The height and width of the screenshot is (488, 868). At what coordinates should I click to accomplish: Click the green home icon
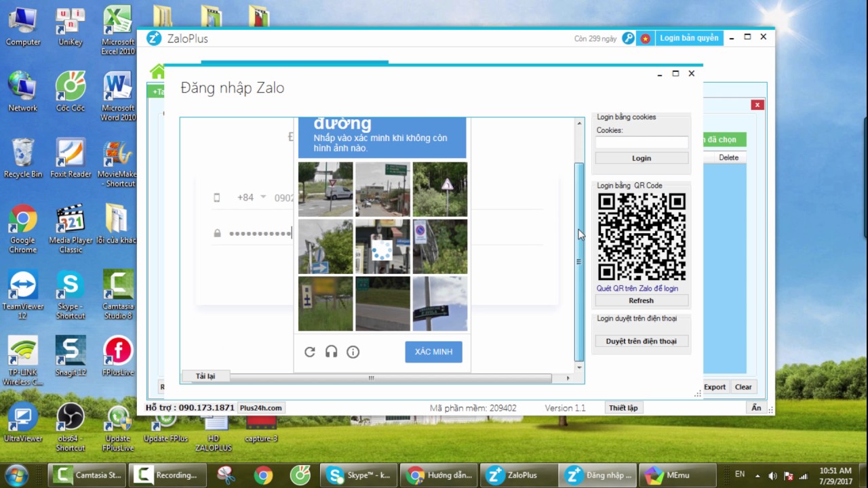[x=157, y=72]
